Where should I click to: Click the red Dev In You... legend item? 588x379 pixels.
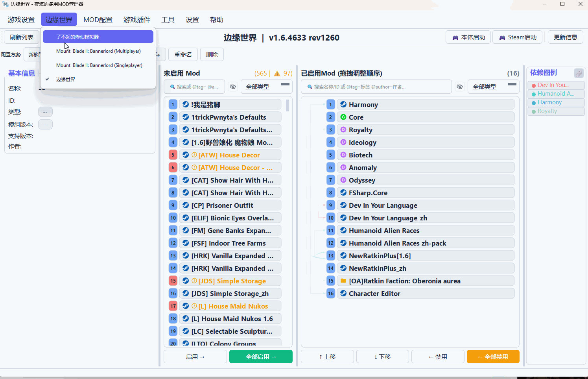click(x=556, y=85)
